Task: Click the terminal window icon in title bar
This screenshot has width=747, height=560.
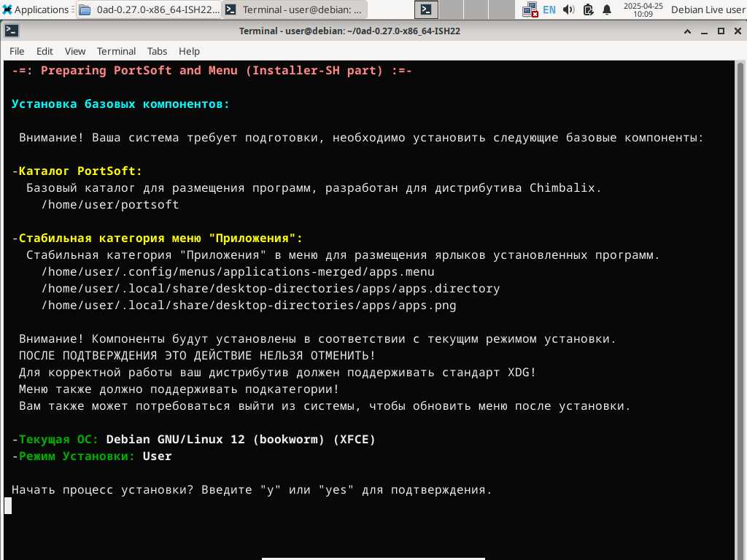Action: [12, 31]
